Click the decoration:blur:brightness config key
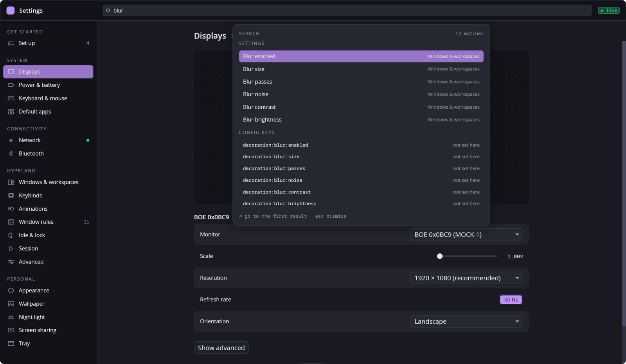This screenshot has width=626, height=364. [361, 204]
